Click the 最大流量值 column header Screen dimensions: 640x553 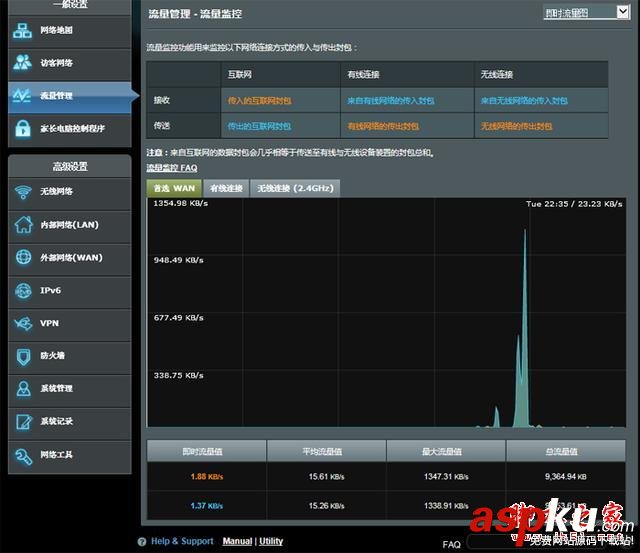(x=446, y=451)
